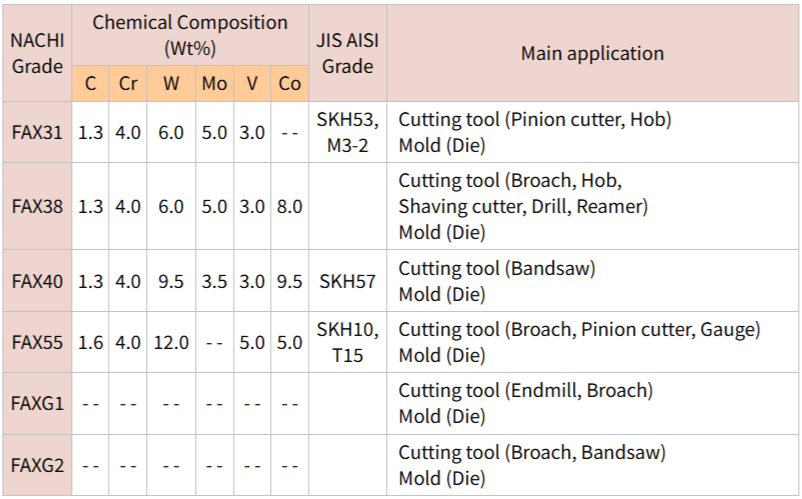Select the FAXG2 grade cell

click(37, 465)
